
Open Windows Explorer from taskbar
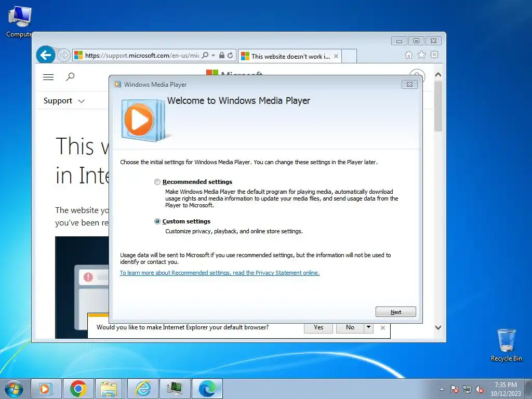pos(109,389)
